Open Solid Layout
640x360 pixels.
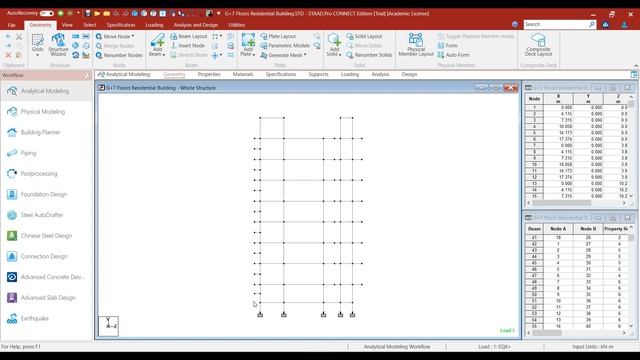364,36
